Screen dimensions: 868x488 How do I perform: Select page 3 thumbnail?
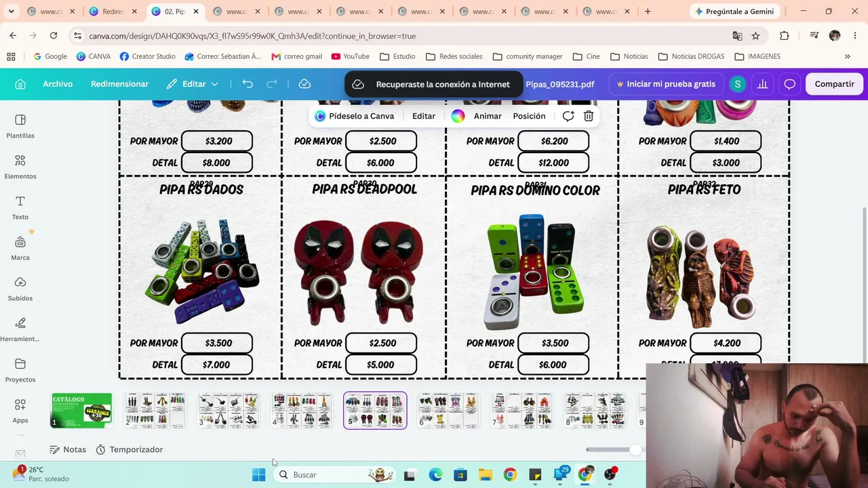229,411
